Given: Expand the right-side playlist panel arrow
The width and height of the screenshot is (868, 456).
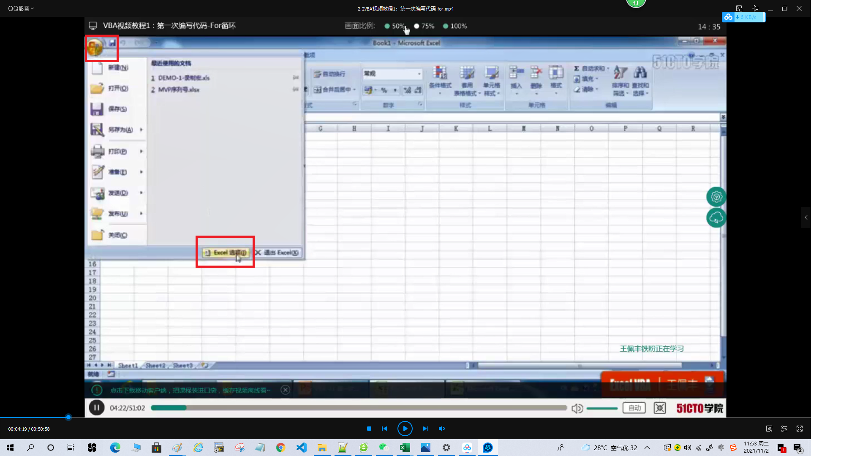Looking at the screenshot, I should [806, 217].
